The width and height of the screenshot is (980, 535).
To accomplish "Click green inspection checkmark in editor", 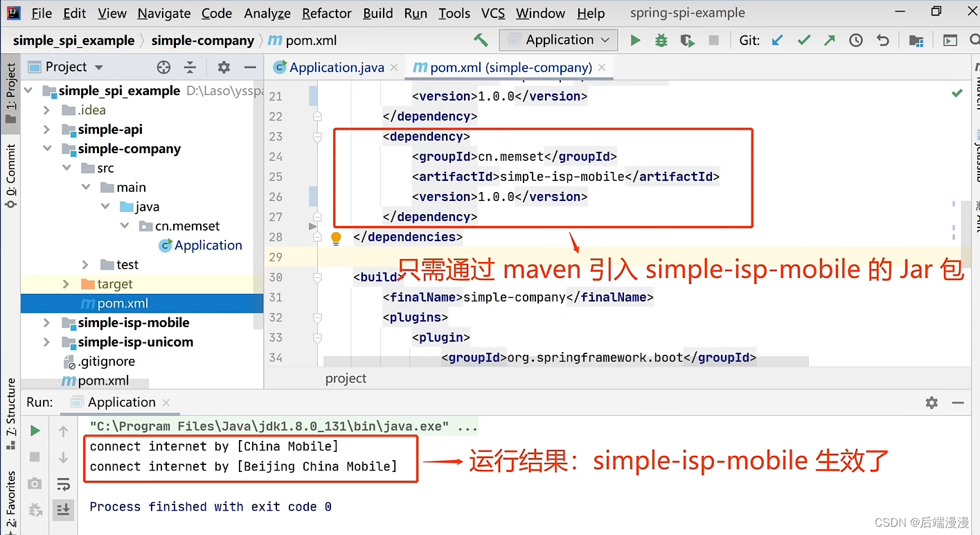I will click(x=957, y=93).
